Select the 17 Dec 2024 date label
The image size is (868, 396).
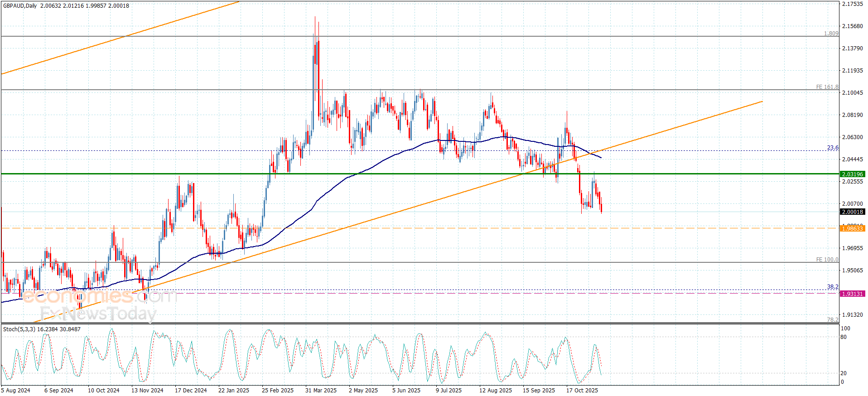[x=191, y=391]
